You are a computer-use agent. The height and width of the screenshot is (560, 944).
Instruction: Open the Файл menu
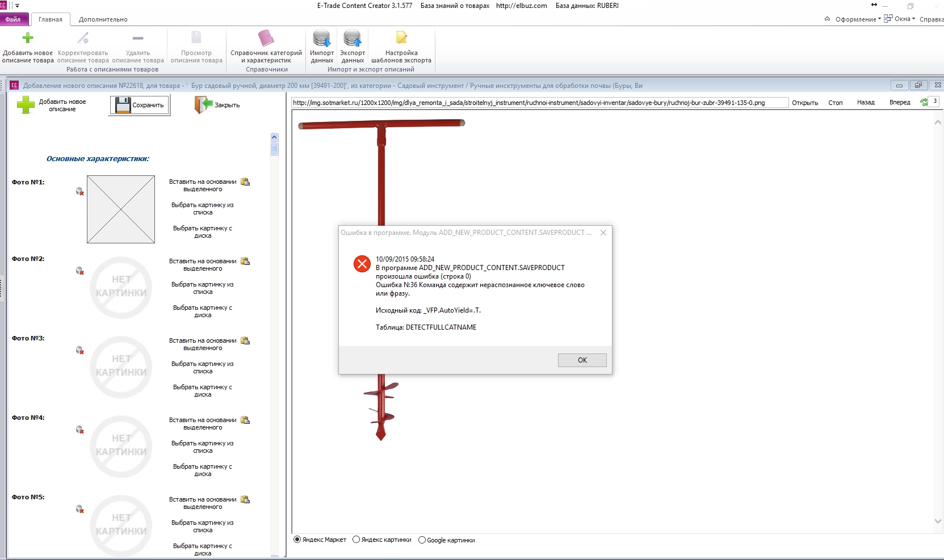[x=13, y=19]
